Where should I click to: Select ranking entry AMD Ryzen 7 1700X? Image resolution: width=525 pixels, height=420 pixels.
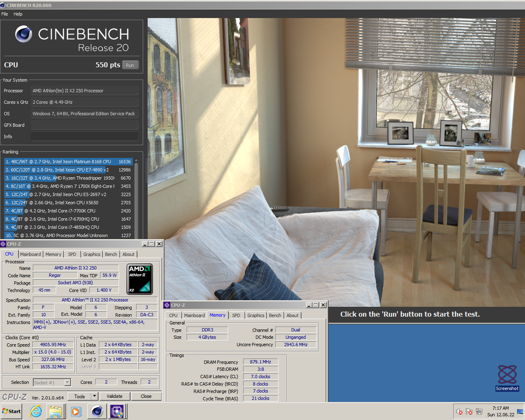(68, 186)
